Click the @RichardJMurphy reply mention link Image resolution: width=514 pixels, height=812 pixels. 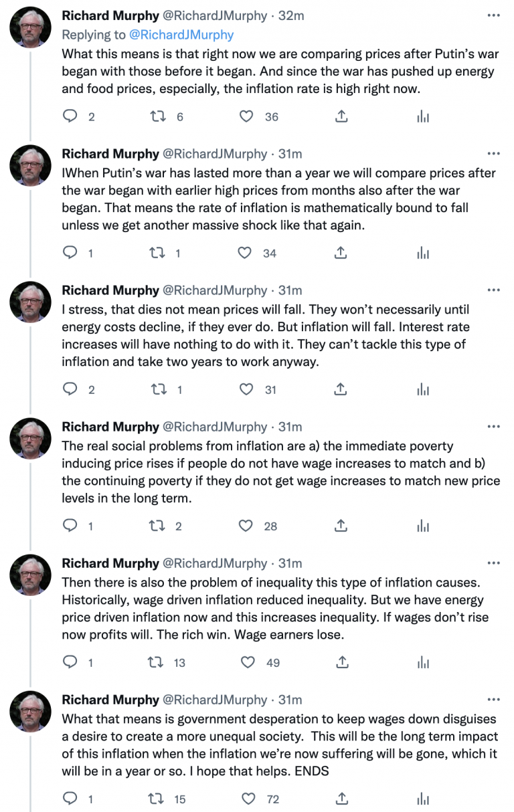(x=181, y=34)
